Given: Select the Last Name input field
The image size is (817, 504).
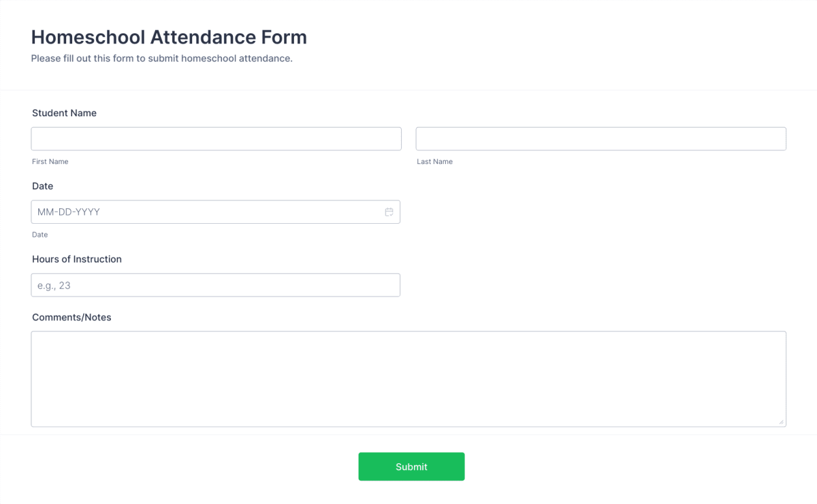Looking at the screenshot, I should pyautogui.click(x=600, y=138).
